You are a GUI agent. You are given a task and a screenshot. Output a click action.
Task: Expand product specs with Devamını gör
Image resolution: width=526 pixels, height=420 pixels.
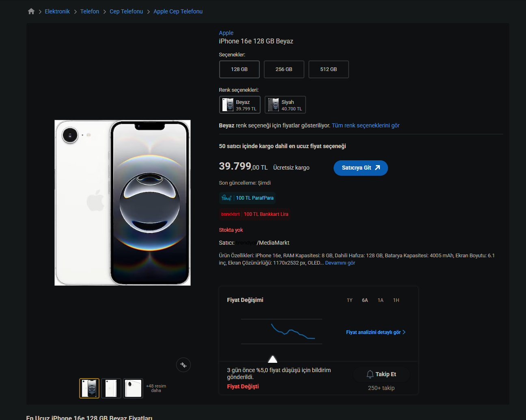coord(340,263)
